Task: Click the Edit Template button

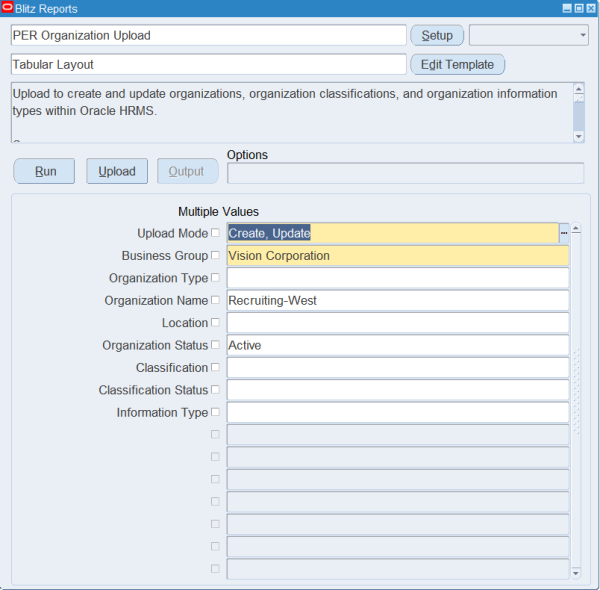Action: [x=457, y=64]
